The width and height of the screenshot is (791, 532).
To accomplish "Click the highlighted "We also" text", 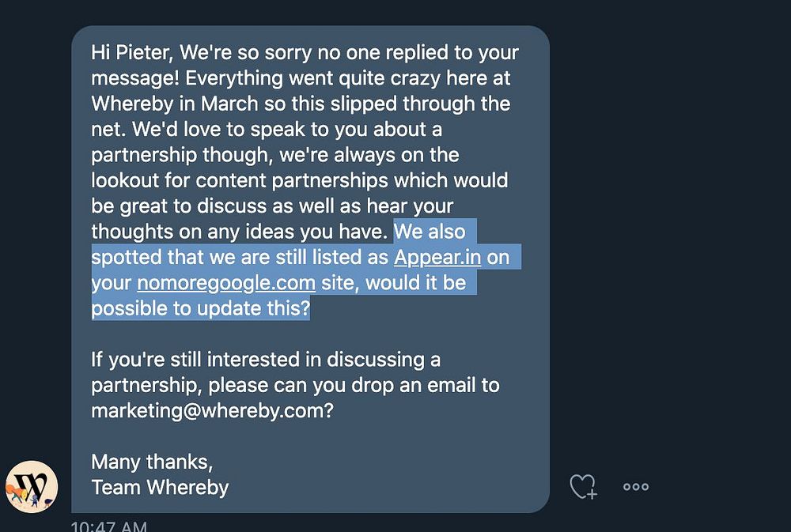I will (430, 232).
